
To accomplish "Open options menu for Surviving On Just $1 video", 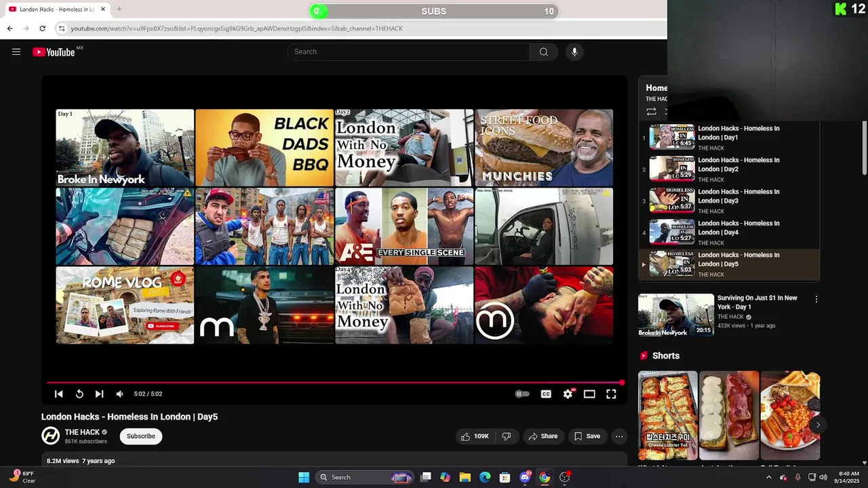I will [x=816, y=299].
